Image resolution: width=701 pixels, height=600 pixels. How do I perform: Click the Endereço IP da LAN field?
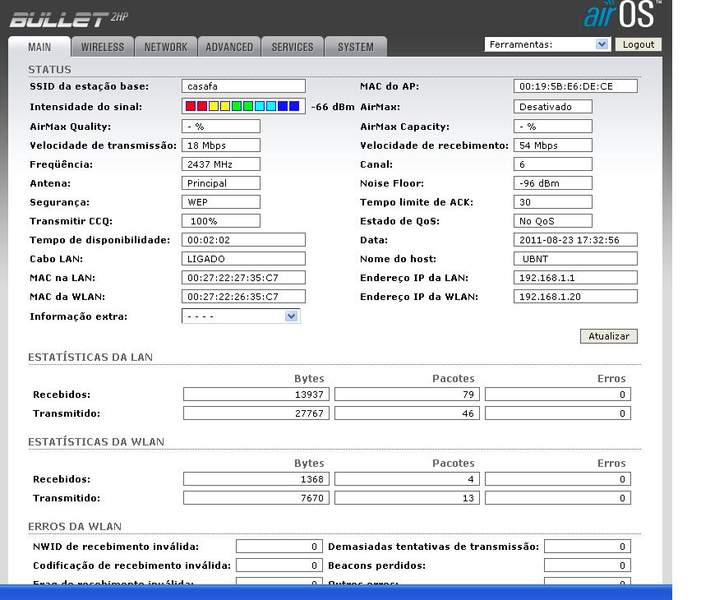(576, 278)
